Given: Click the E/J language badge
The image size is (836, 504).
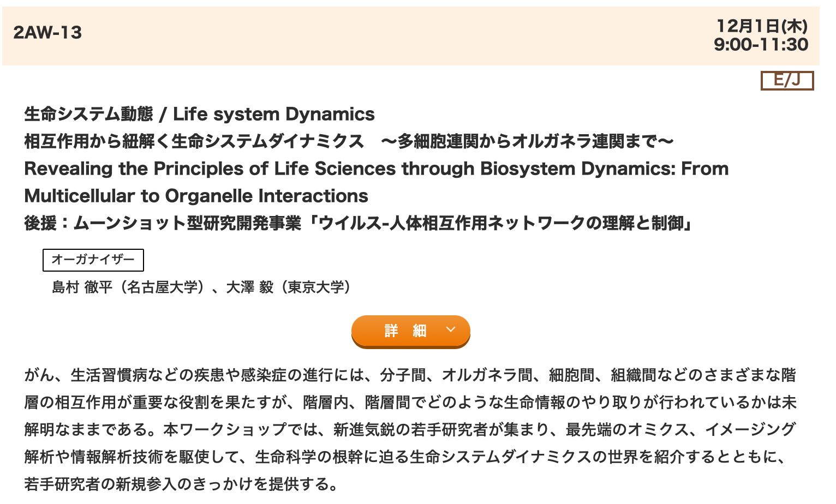Looking at the screenshot, I should tap(787, 81).
